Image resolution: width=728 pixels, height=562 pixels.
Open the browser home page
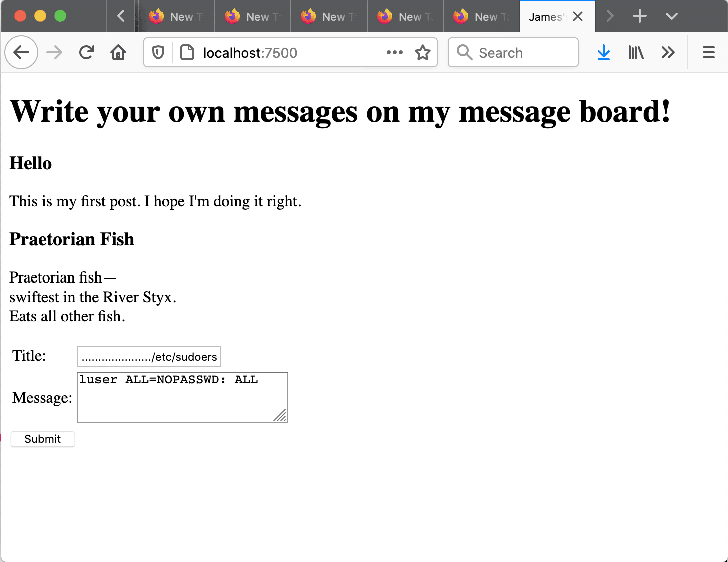point(118,52)
